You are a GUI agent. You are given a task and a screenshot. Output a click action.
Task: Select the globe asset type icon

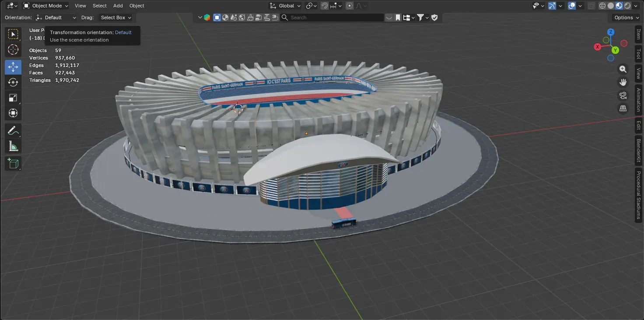point(242,18)
